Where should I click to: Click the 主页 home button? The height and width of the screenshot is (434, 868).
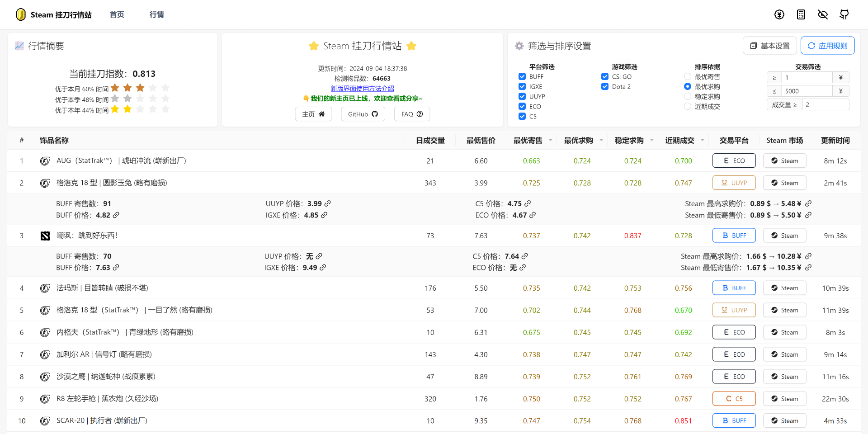[314, 114]
